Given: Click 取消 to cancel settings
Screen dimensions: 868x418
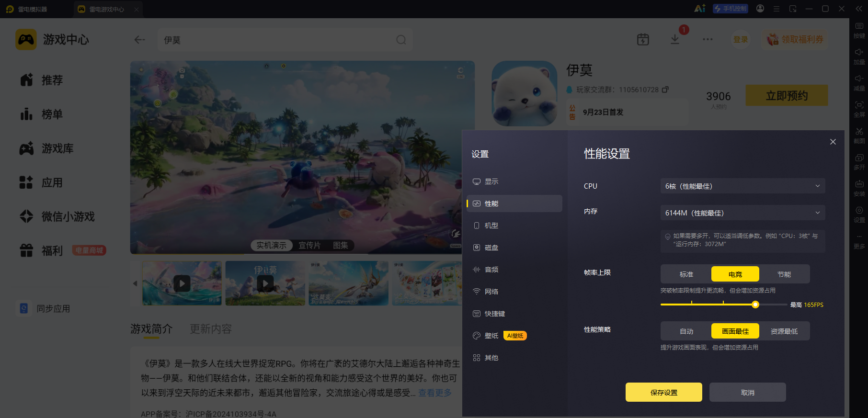Looking at the screenshot, I should [748, 392].
